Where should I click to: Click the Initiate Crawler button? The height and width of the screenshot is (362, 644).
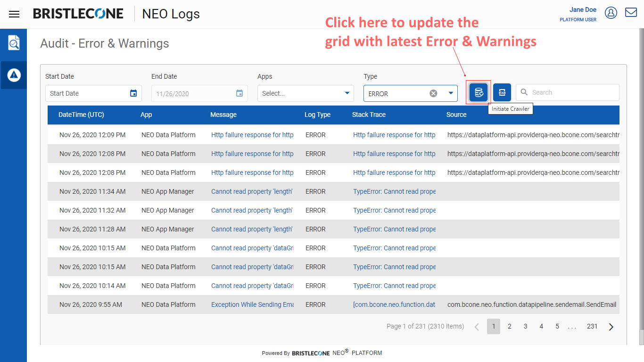(479, 92)
